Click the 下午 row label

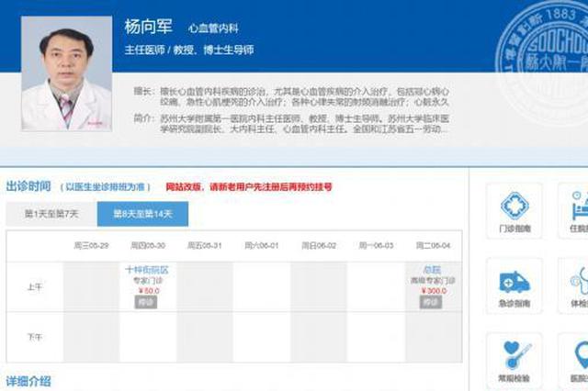35,337
